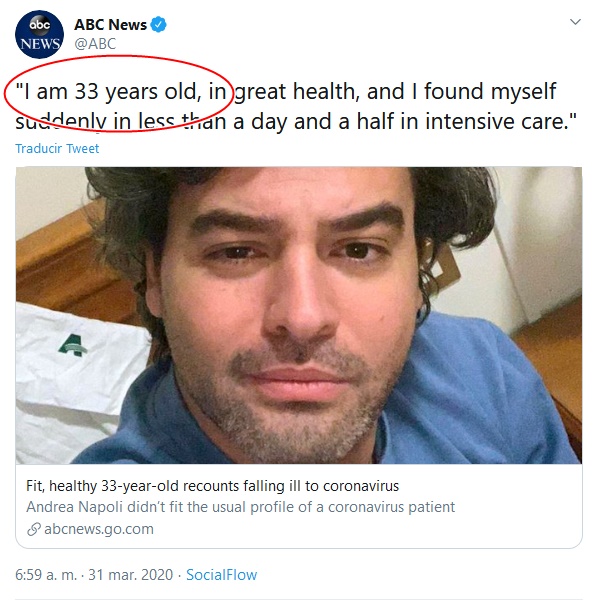Click the "abc" logo circle in avatar
Viewport: 598px width, 600px height.
(x=40, y=25)
